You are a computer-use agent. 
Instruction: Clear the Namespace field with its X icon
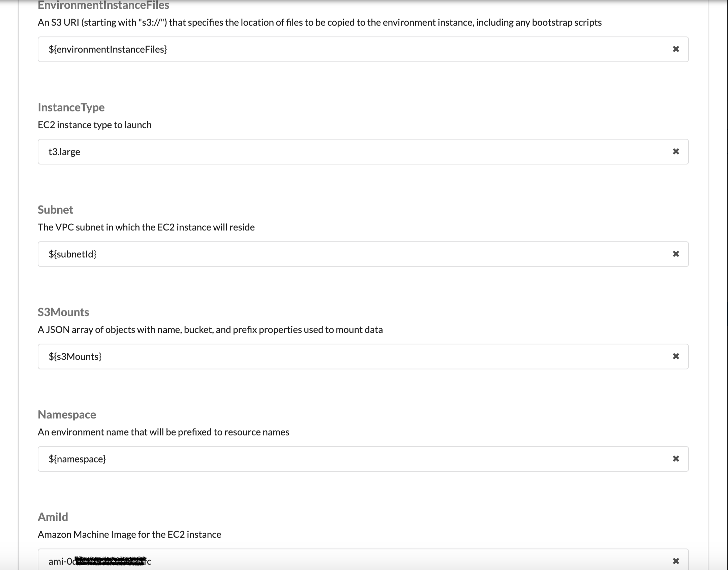(x=676, y=459)
